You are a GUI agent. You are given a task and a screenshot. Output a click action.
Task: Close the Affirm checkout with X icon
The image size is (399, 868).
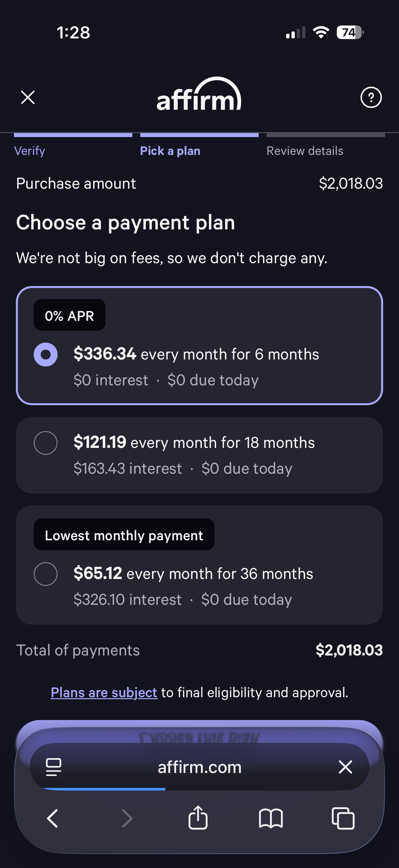[x=27, y=98]
